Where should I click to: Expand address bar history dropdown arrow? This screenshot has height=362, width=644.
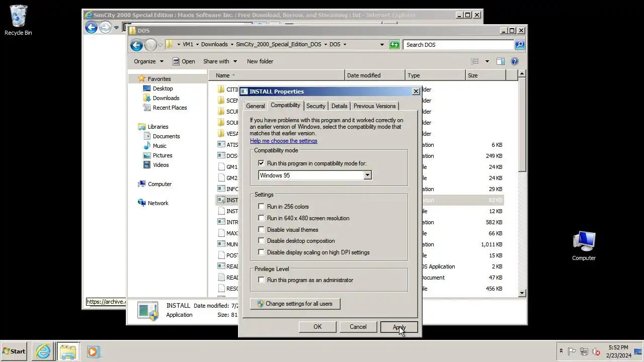click(382, 45)
